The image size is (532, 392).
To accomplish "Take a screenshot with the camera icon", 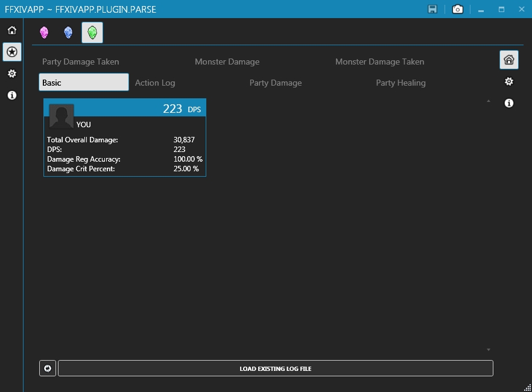I will pos(458,9).
